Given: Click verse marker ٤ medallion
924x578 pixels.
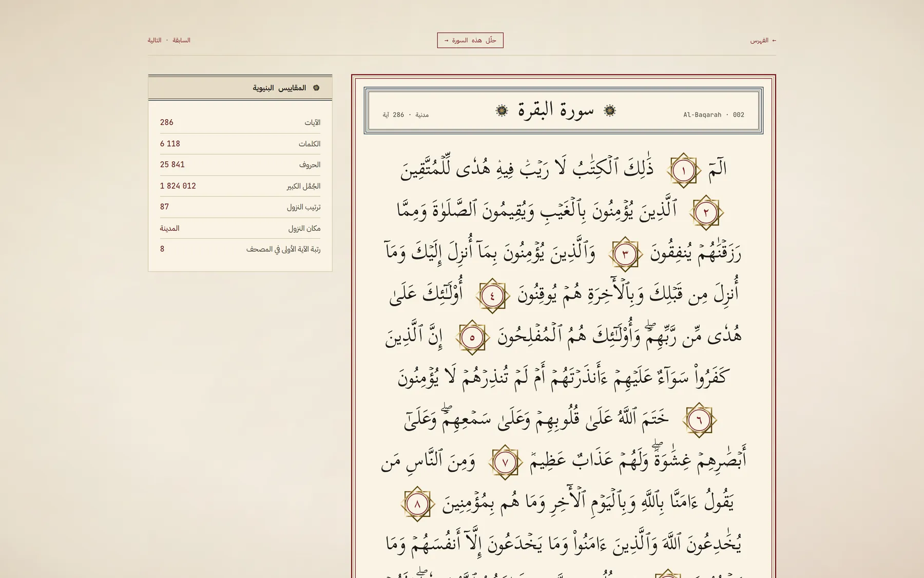Looking at the screenshot, I should pos(492,295).
